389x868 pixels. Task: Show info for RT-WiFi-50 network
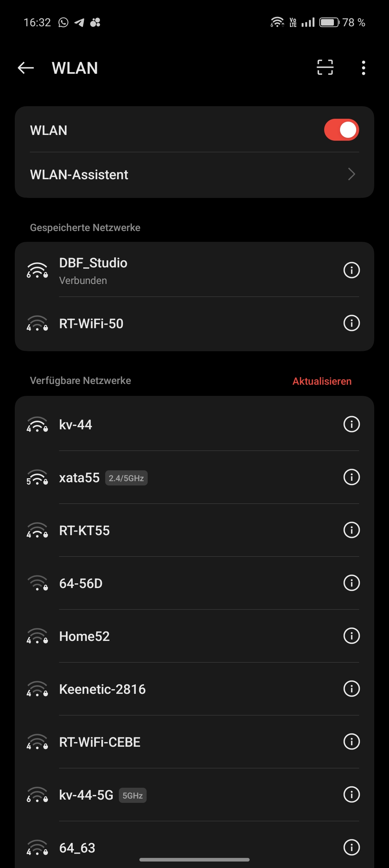(352, 323)
